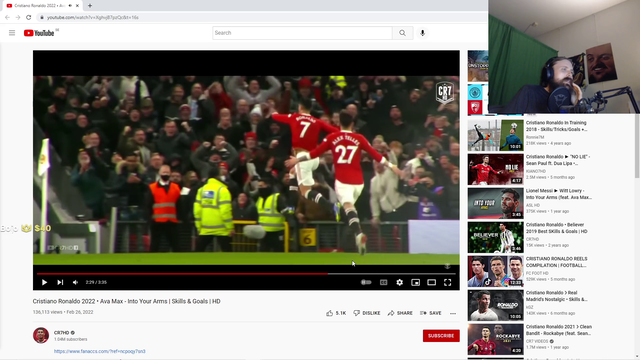Click the browser address bar URL
The image size is (640, 360).
click(93, 18)
